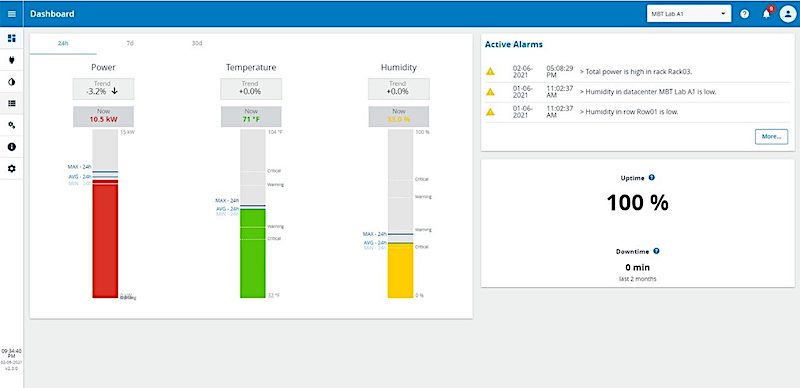Click the Dashboard title in header
The height and width of the screenshot is (388, 800).
[x=52, y=14]
